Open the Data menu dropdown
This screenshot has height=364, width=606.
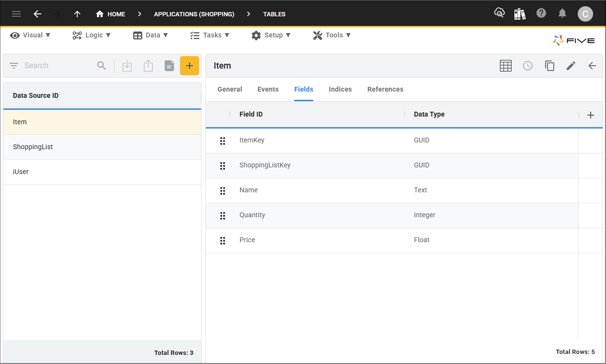coord(151,35)
